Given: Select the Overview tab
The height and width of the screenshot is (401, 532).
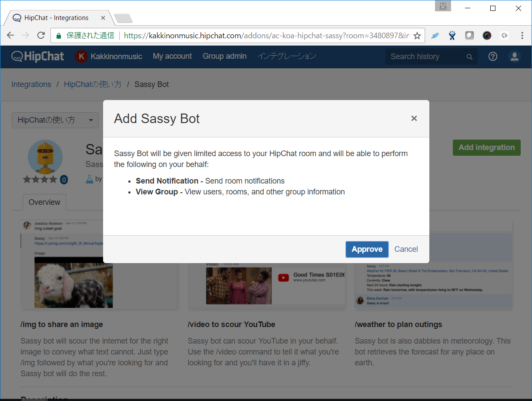Looking at the screenshot, I should click(44, 202).
